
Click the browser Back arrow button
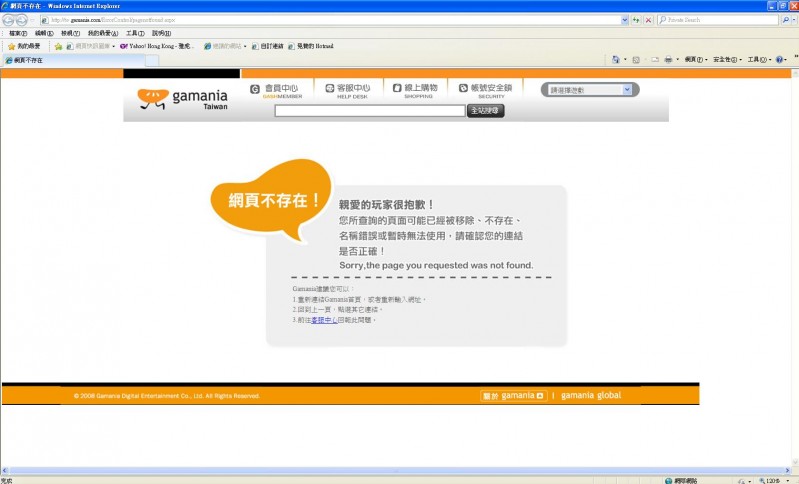[x=9, y=20]
